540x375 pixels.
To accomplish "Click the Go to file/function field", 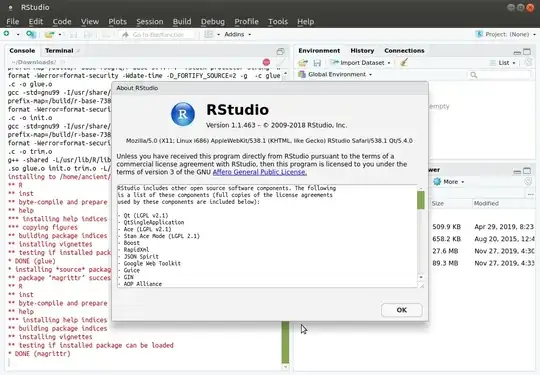I will tap(156, 34).
